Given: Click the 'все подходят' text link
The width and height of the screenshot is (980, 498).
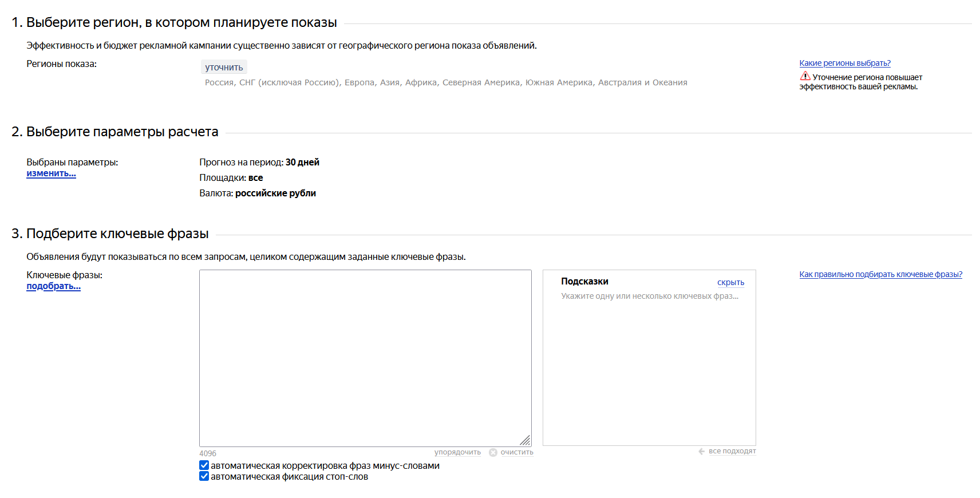Looking at the screenshot, I should tap(732, 451).
